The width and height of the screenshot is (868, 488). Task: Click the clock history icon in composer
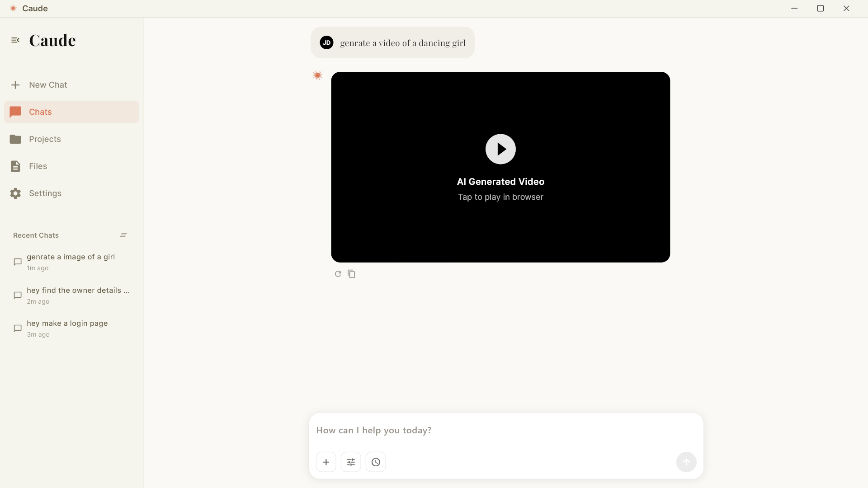tap(376, 462)
